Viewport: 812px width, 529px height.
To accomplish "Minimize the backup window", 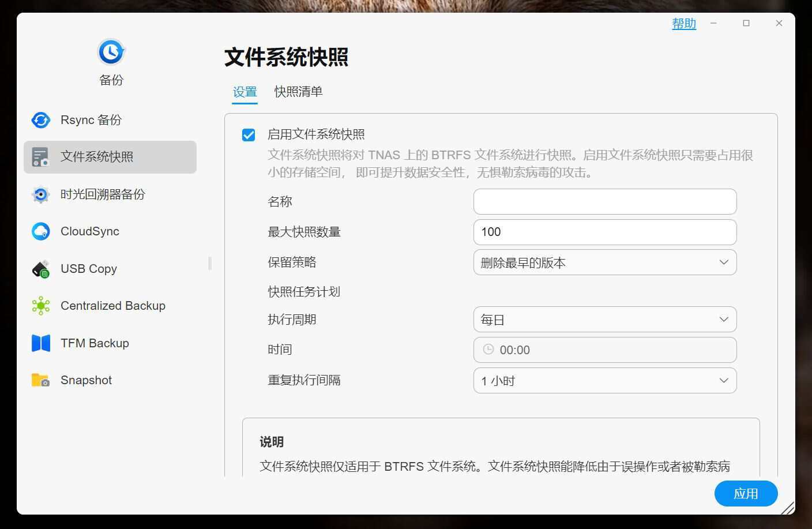I will pyautogui.click(x=714, y=23).
